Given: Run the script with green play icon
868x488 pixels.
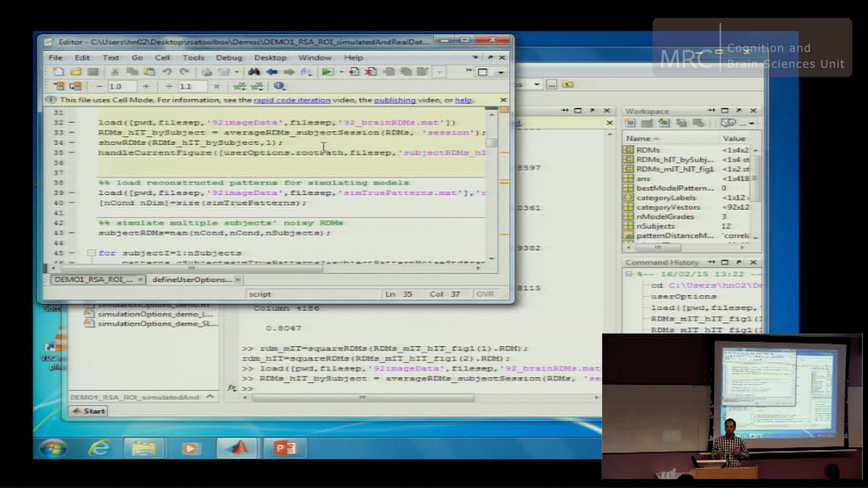Looking at the screenshot, I should pos(327,72).
